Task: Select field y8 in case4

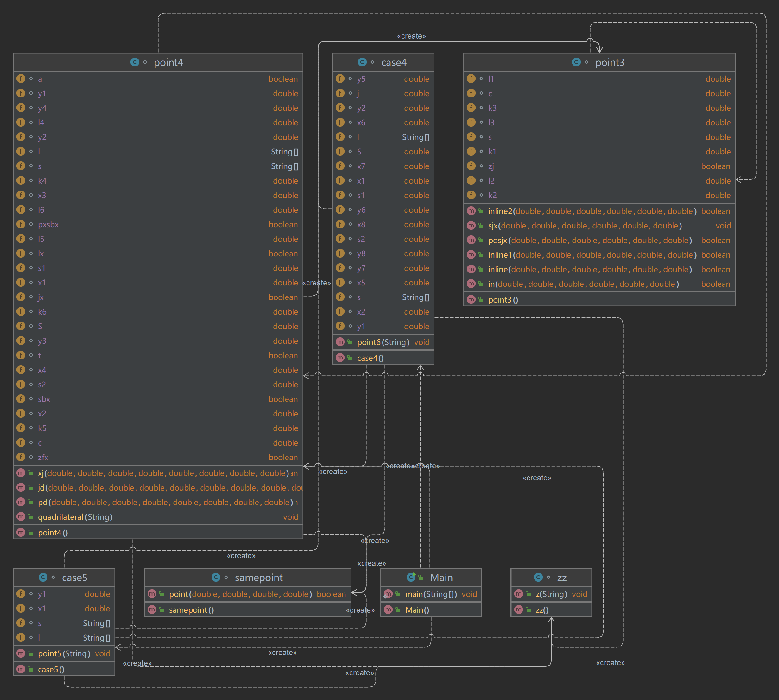Action: click(x=383, y=253)
